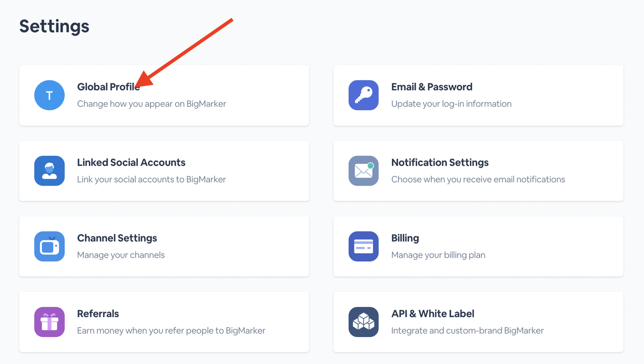Click the credit card icon for Billing

[x=363, y=246]
